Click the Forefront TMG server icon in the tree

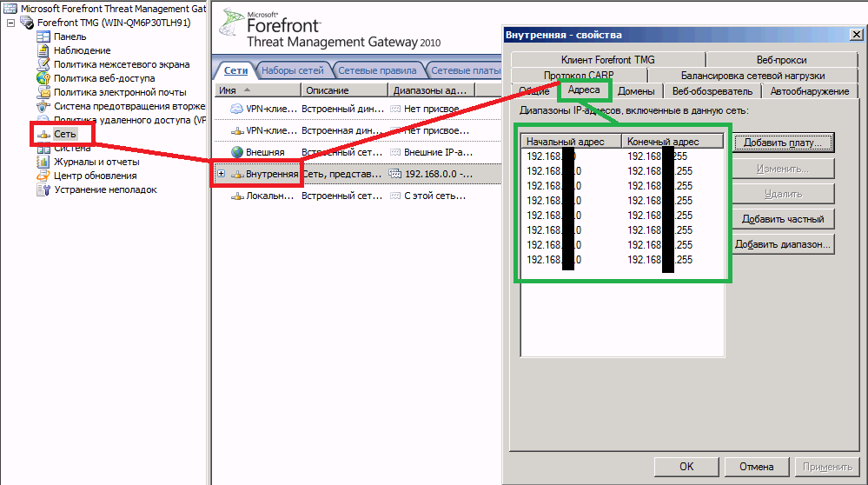27,23
